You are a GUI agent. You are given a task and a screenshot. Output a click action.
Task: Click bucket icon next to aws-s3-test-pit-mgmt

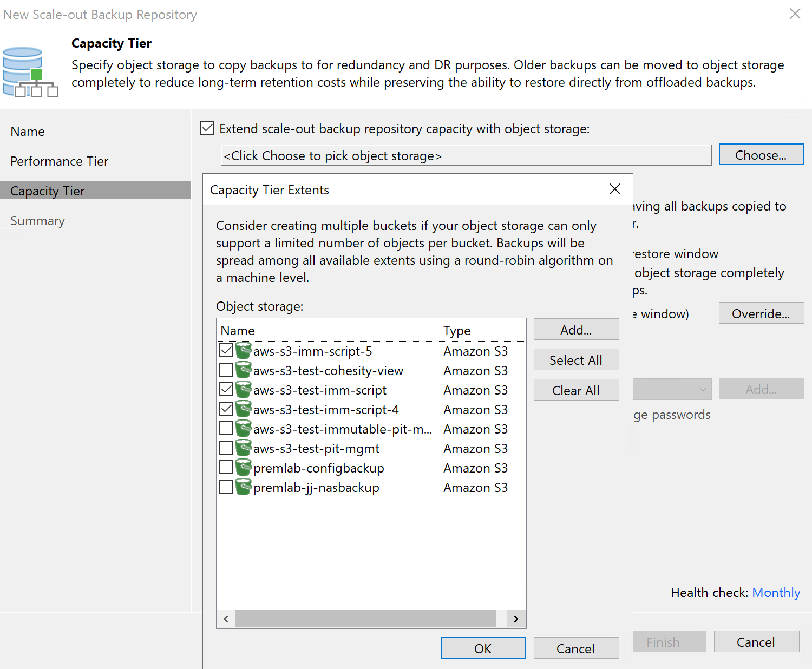click(x=244, y=448)
